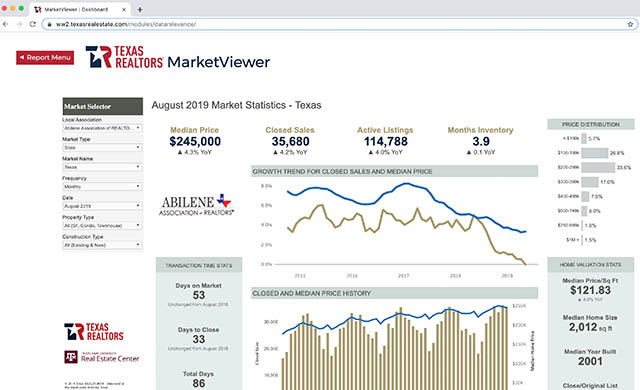Click the Transaction Time Stats header
640x390 pixels.
tap(199, 265)
